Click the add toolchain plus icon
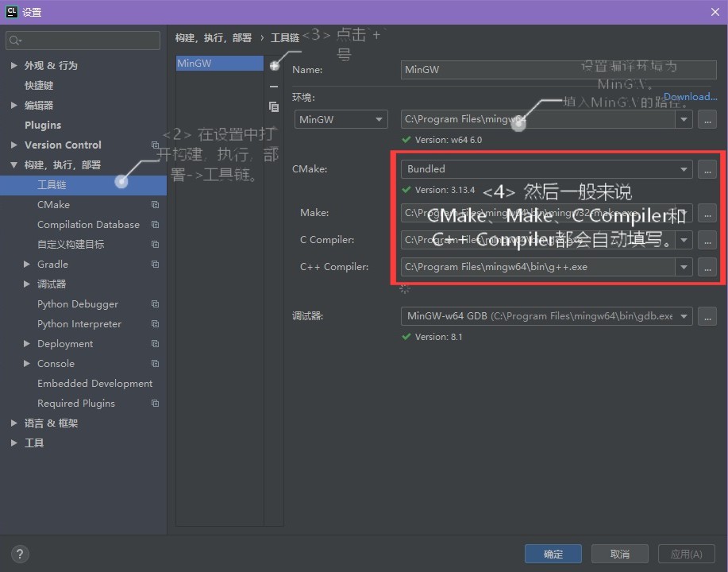Image resolution: width=728 pixels, height=572 pixels. [275, 66]
